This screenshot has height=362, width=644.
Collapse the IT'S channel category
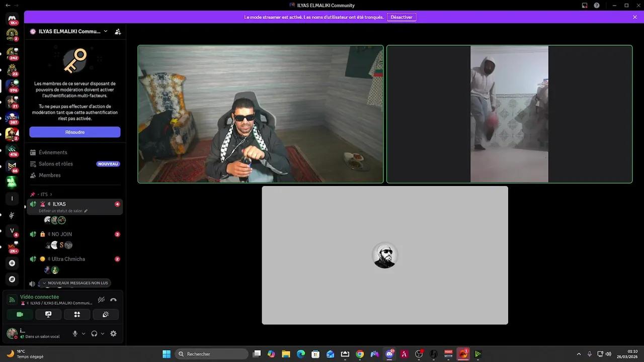pyautogui.click(x=44, y=194)
